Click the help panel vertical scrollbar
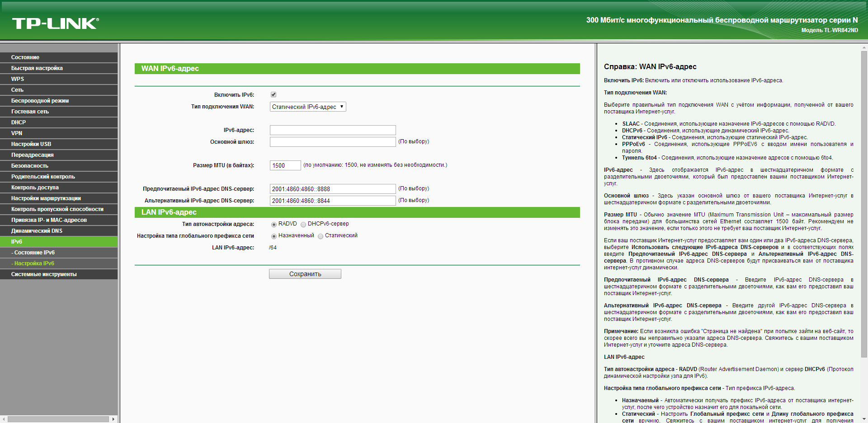Screen dimensions: 868x423 tap(864, 203)
